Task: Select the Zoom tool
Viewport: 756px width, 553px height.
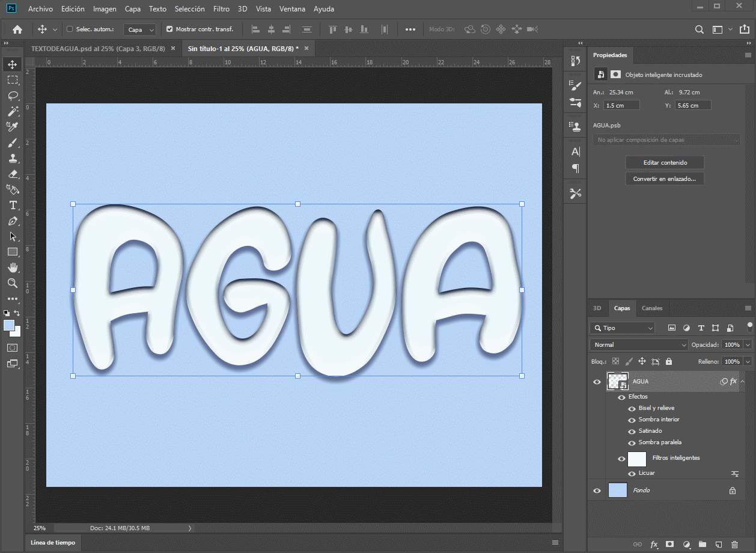Action: point(13,283)
